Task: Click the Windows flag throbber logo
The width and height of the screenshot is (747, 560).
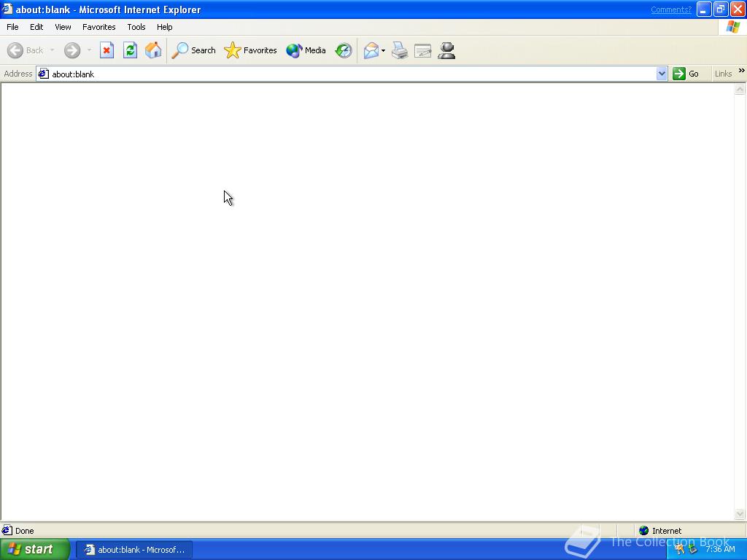Action: pos(732,27)
